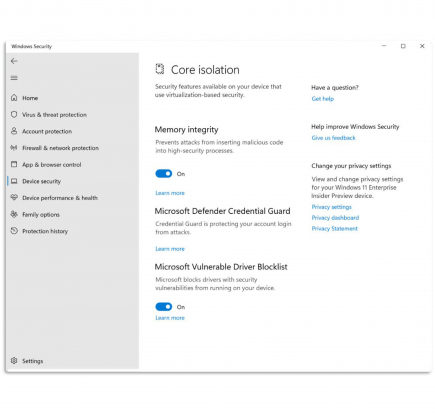Minimize the Windows Security window
This screenshot has height=415, width=435.
coord(384,46)
